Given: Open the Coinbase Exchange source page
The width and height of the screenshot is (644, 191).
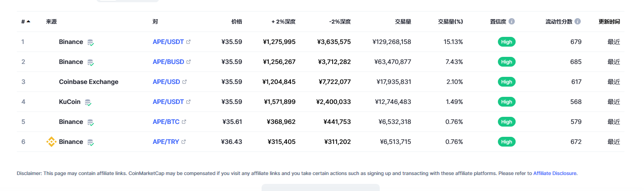Looking at the screenshot, I should click(x=89, y=82).
